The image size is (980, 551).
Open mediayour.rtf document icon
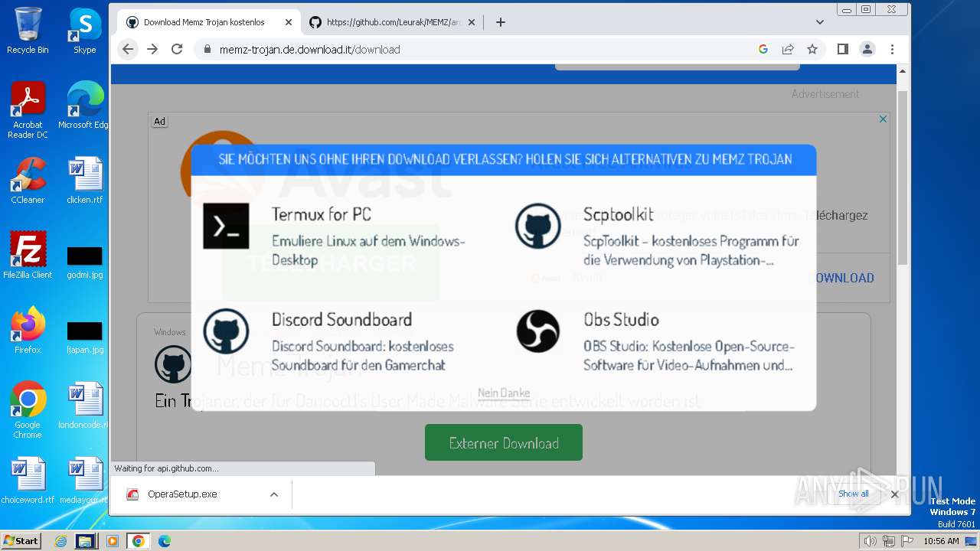coord(84,481)
